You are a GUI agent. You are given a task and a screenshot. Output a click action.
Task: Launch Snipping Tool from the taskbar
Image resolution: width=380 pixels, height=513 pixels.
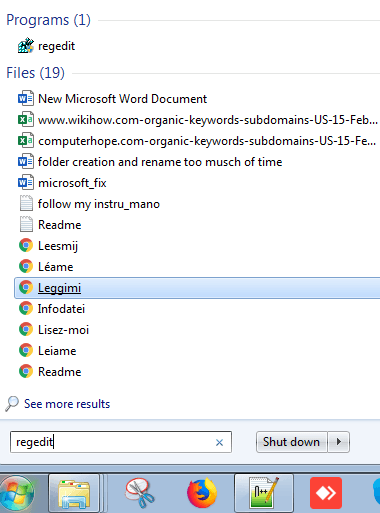140,493
